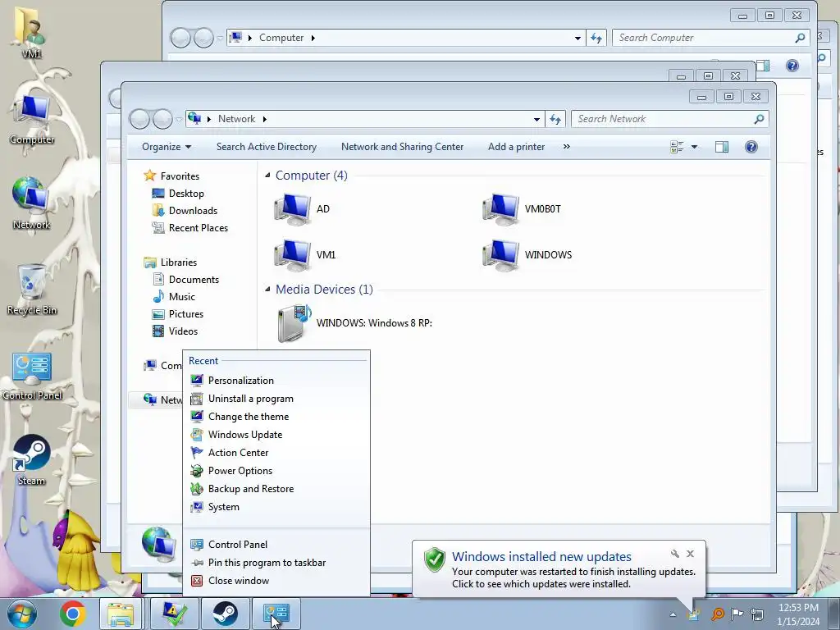Choose Pin this program to taskbar
840x630 pixels.
pos(276,563)
